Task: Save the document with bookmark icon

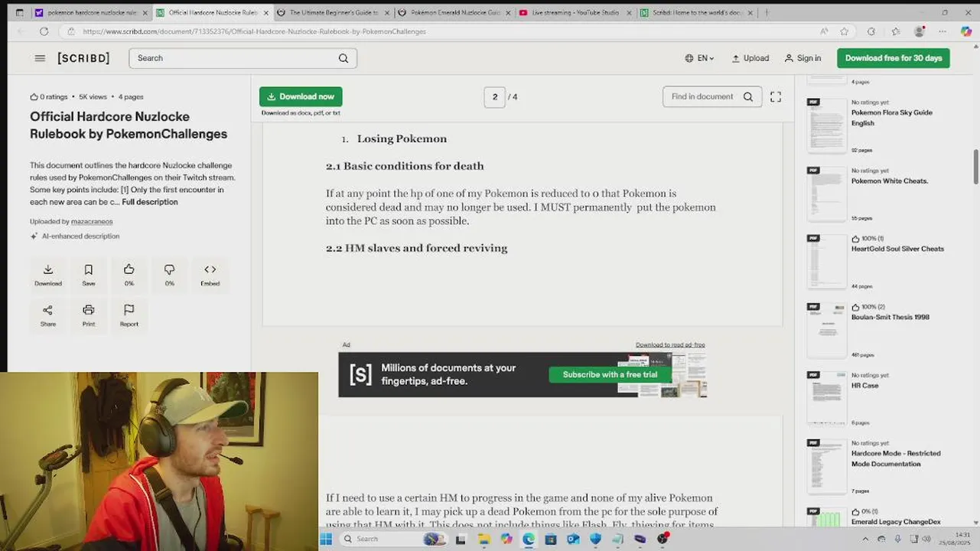Action: (89, 274)
